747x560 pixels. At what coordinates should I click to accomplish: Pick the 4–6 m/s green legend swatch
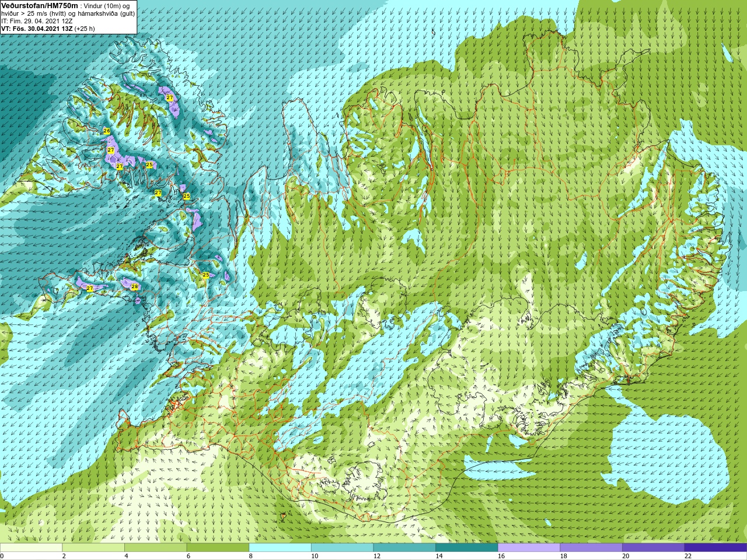[155, 548]
